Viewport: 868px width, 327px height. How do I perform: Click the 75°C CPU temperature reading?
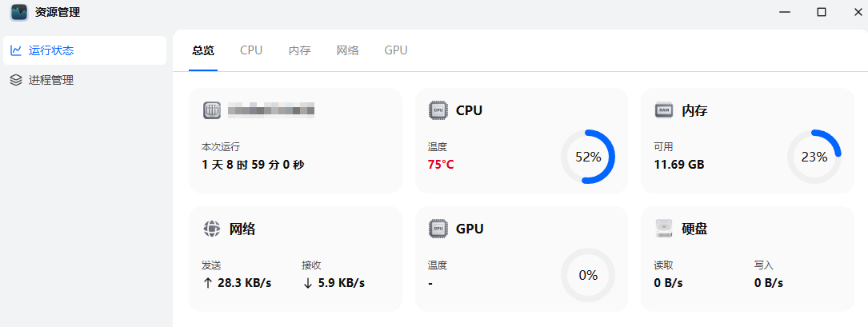point(441,165)
